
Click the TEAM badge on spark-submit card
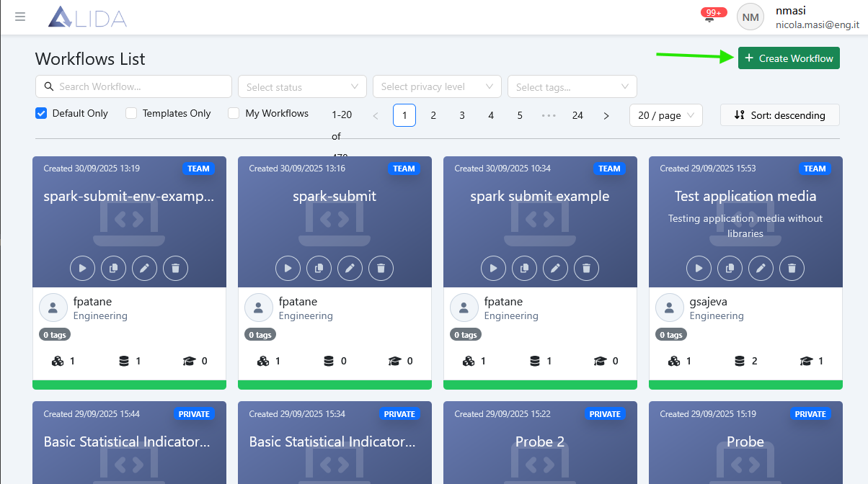pyautogui.click(x=404, y=169)
